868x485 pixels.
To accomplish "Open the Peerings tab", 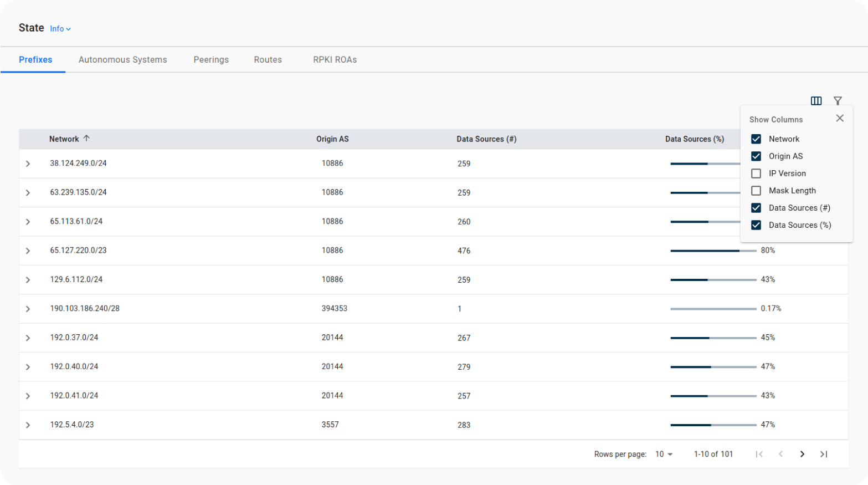I will click(x=211, y=60).
